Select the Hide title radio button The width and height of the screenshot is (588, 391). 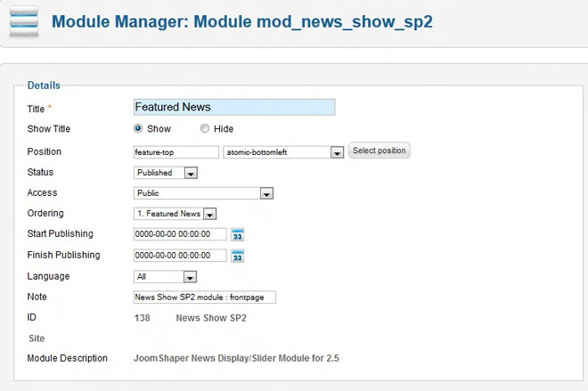204,129
